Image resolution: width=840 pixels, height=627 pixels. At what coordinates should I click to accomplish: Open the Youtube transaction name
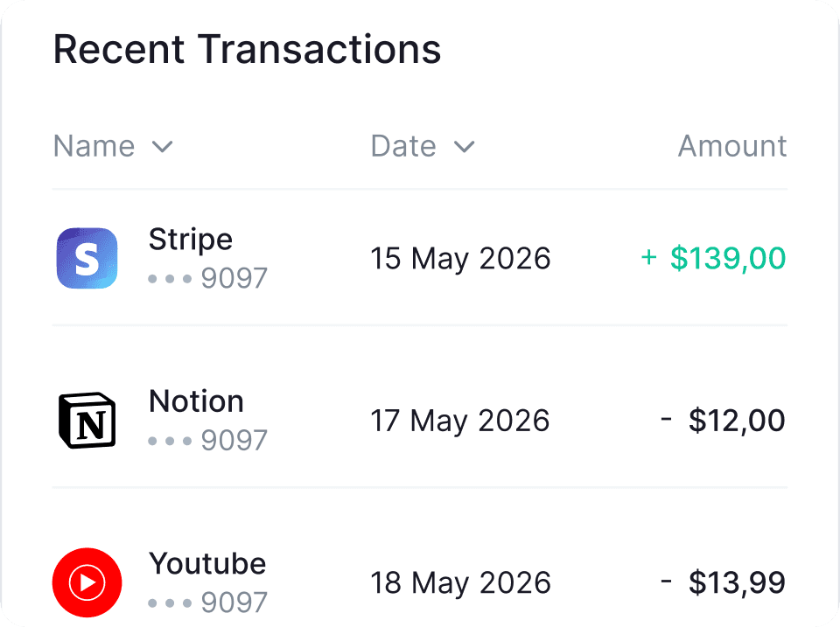click(207, 563)
